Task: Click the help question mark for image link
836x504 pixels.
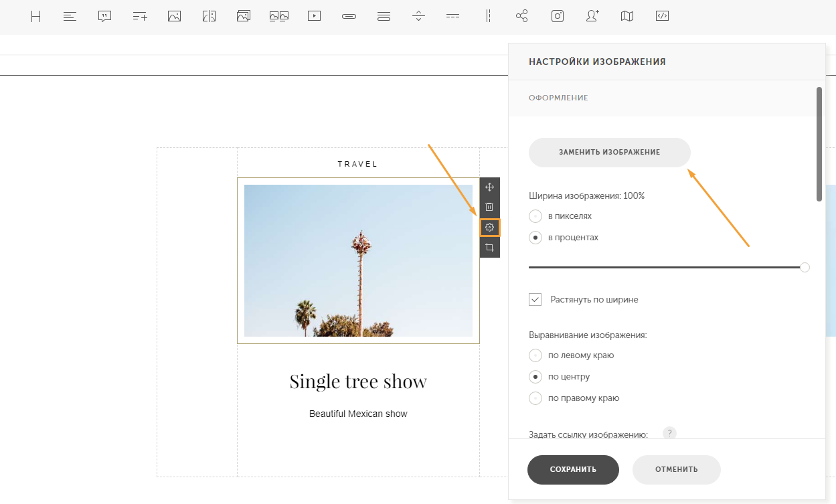Action: 669,434
